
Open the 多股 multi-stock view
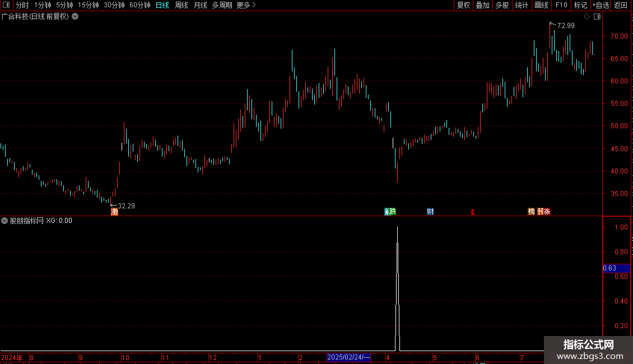[502, 5]
